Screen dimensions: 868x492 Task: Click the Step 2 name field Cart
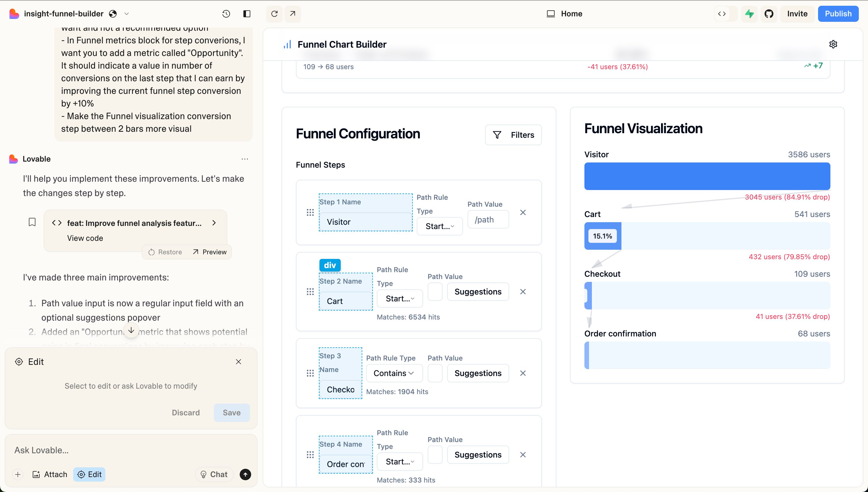point(346,301)
